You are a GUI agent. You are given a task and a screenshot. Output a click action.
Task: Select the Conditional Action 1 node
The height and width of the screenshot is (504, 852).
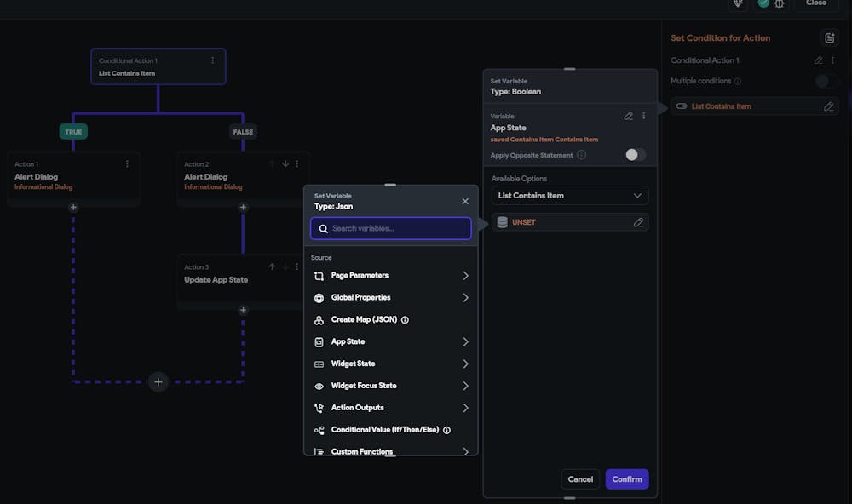coord(158,66)
